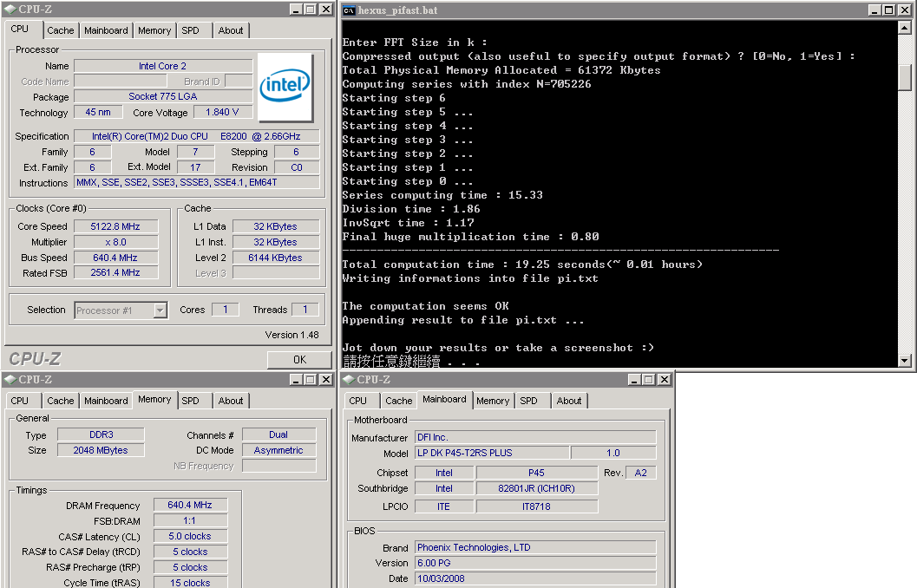
Task: Click the FSB:DRAM value 1:1
Action: point(190,520)
